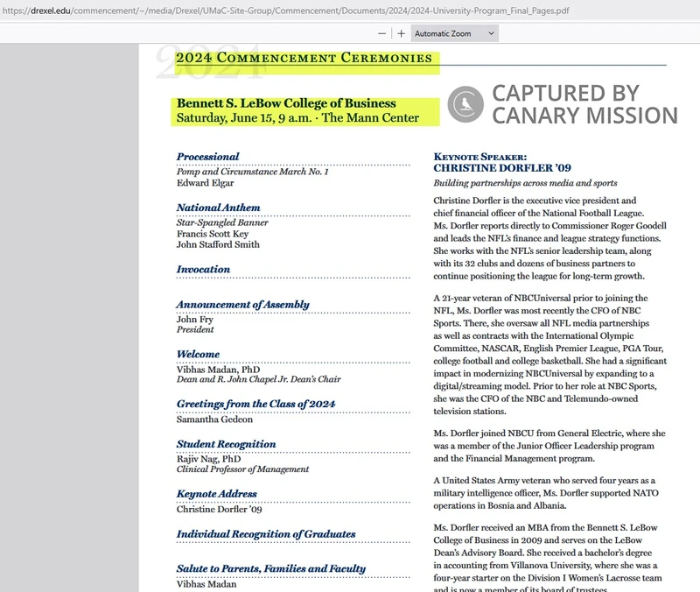700x592 pixels.
Task: Click the name 'Edward Elgar'
Action: [x=205, y=183]
